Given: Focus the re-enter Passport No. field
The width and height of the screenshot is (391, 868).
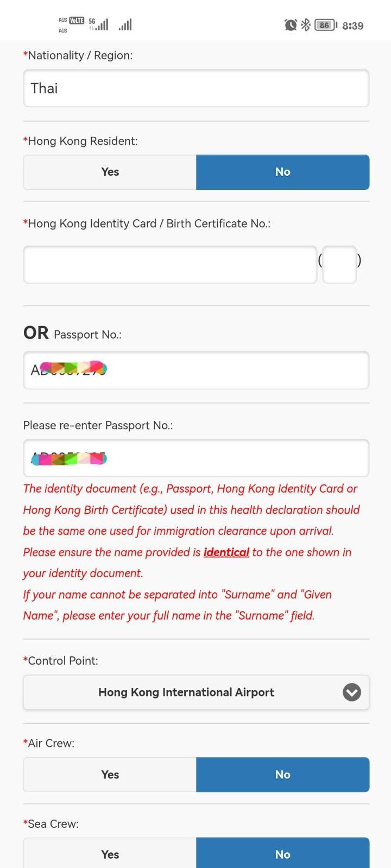Looking at the screenshot, I should coord(196,458).
